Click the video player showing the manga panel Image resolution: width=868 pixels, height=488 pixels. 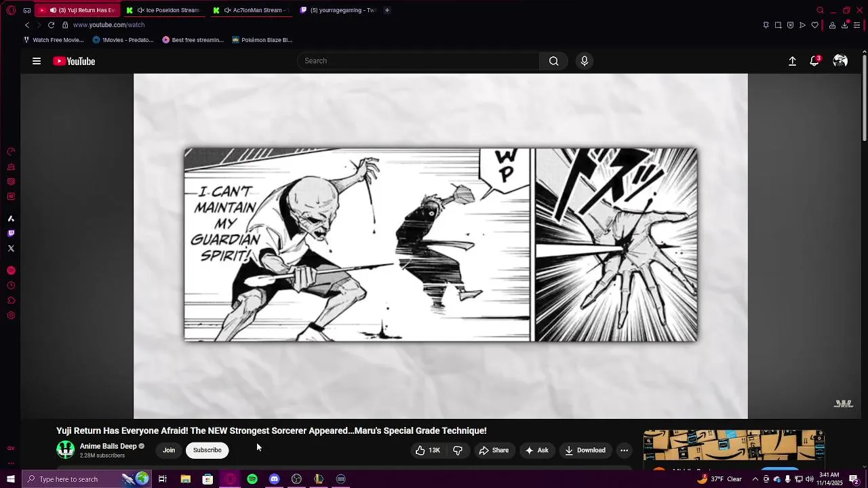(441, 246)
